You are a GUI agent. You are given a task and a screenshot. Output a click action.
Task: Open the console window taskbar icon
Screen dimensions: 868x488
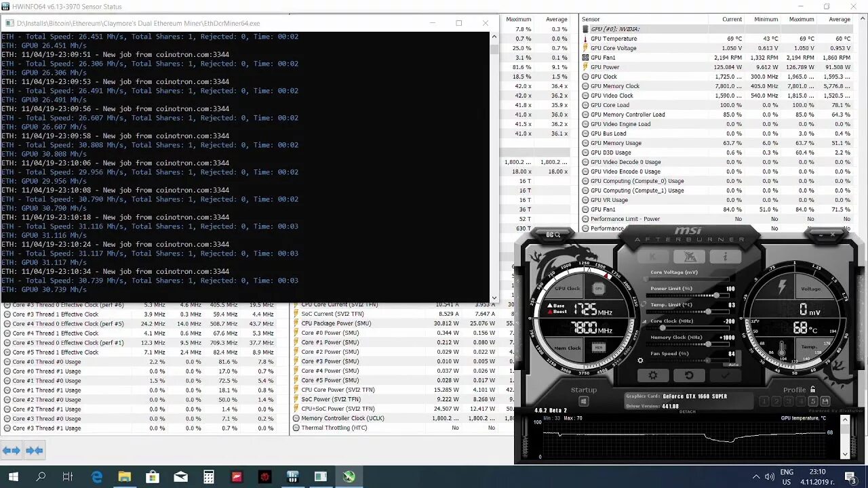tap(320, 476)
